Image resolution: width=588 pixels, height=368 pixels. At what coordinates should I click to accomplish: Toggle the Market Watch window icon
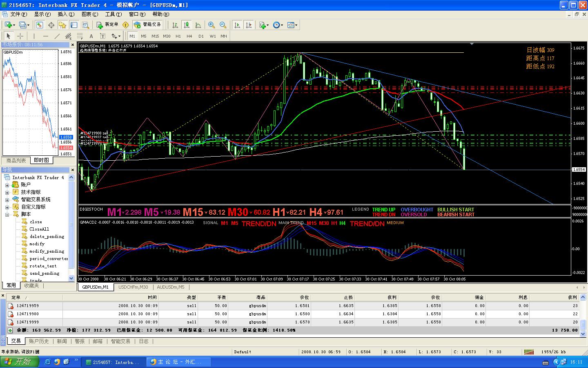[40, 25]
